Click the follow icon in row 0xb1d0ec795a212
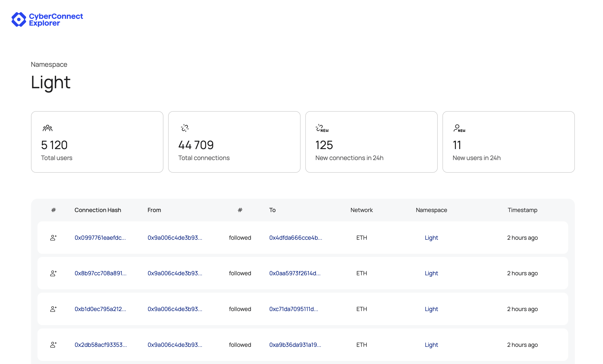 coord(53,309)
